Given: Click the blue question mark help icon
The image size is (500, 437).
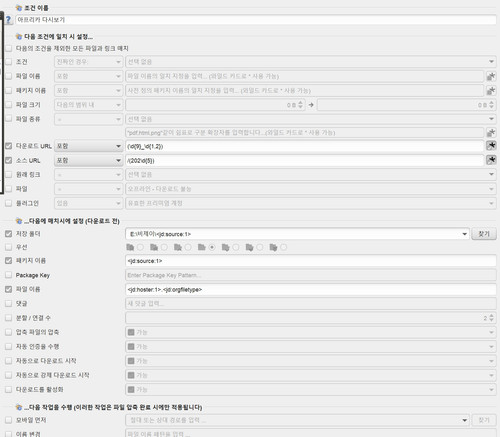Looking at the screenshot, I should coord(8,20).
